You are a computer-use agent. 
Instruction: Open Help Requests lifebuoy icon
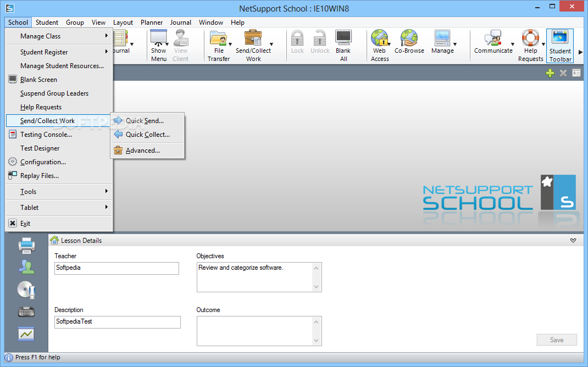pos(530,38)
